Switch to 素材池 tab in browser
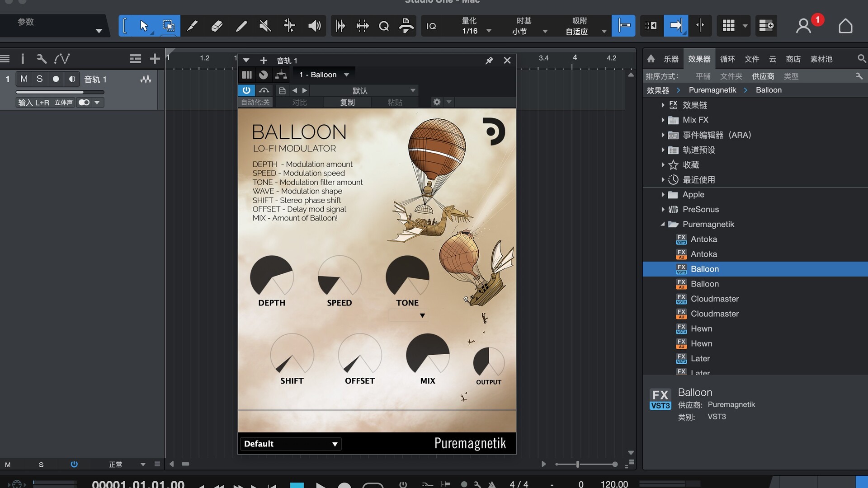 (821, 59)
